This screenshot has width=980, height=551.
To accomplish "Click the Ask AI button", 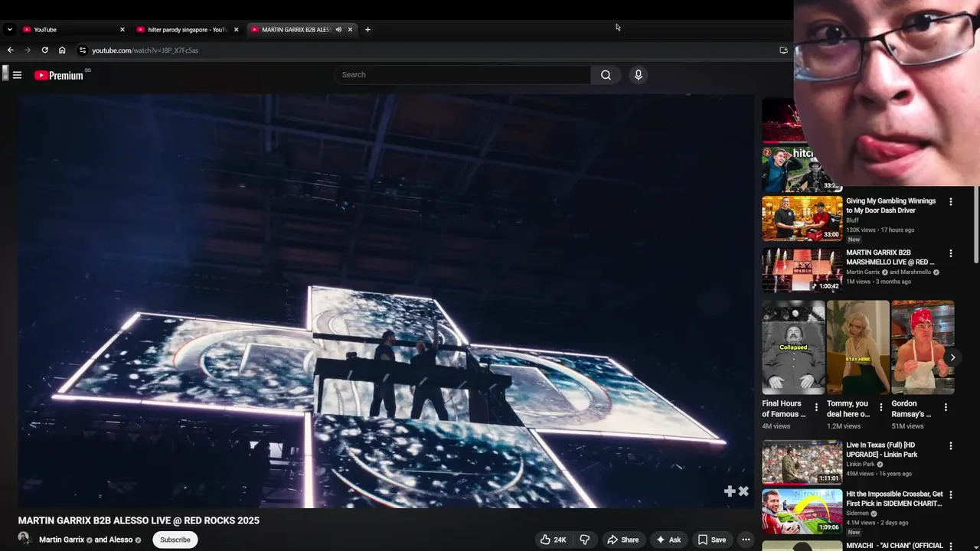I will tap(668, 540).
